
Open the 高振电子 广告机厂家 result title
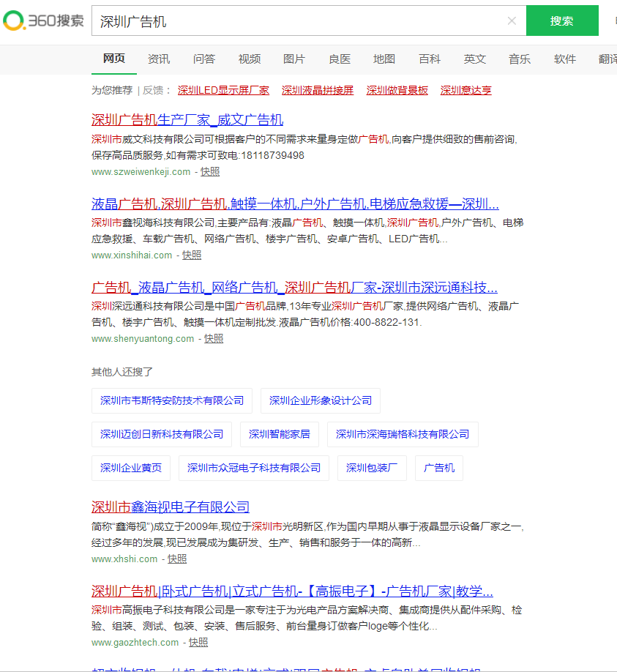pyautogui.click(x=292, y=591)
